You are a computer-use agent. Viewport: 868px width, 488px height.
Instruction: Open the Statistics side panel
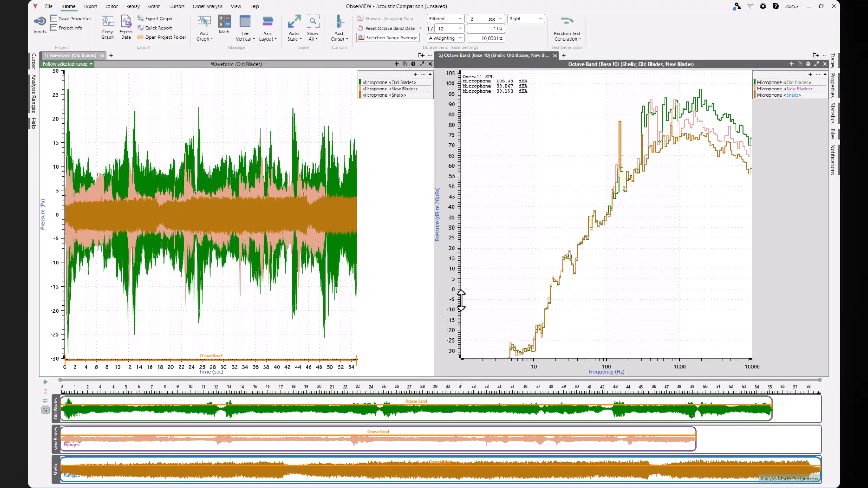[x=832, y=113]
